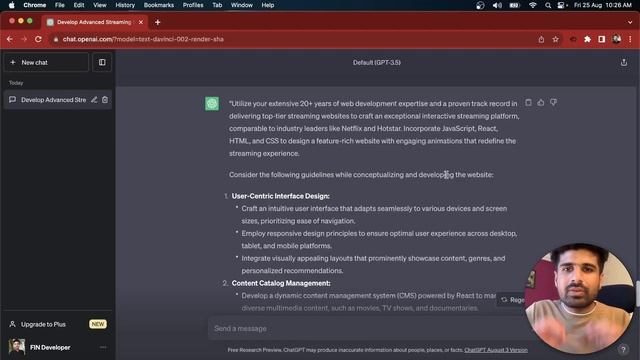This screenshot has height=360, width=640.
Task: Open the Tab menu
Action: [x=217, y=5]
